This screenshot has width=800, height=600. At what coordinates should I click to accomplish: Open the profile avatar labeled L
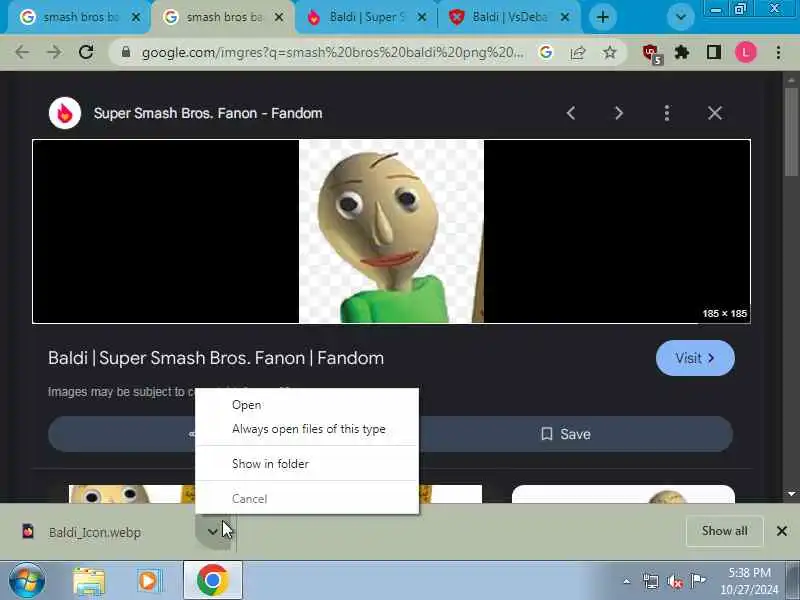point(745,52)
